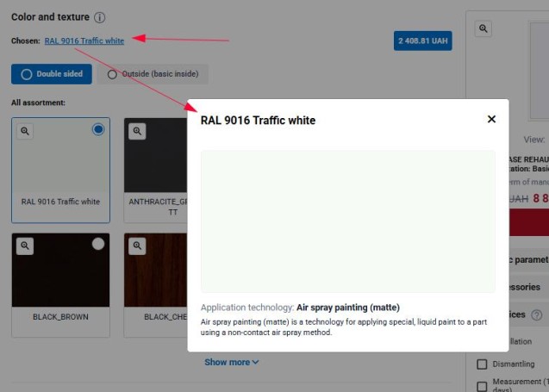This screenshot has height=392, width=549.
Task: Zoom the RAL 9016 Traffic white tile
Action: pos(26,131)
